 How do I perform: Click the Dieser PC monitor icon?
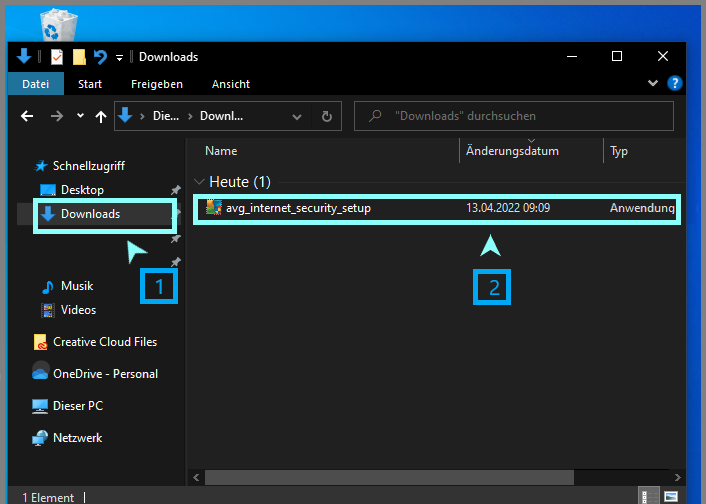click(x=40, y=406)
